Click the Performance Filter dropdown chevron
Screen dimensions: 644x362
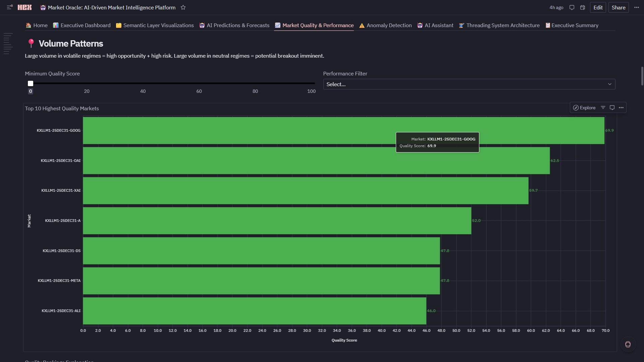[x=609, y=84]
